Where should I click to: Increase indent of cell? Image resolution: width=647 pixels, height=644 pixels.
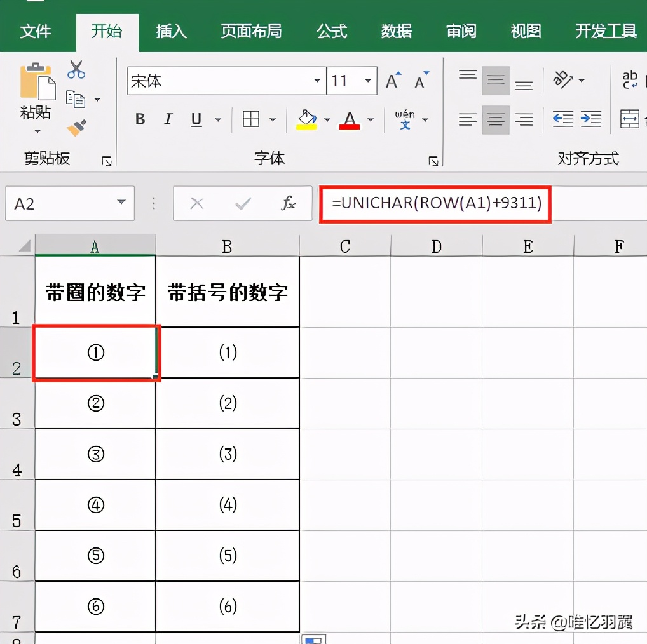[x=591, y=119]
